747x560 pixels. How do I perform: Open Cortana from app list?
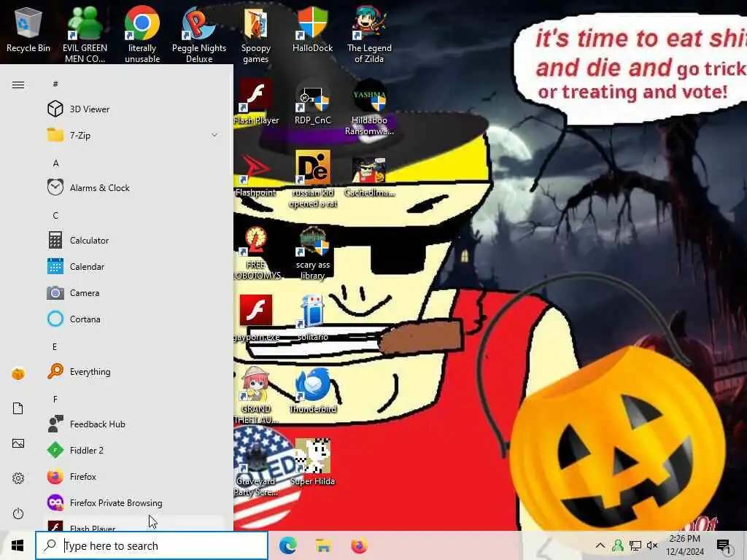tap(134, 319)
